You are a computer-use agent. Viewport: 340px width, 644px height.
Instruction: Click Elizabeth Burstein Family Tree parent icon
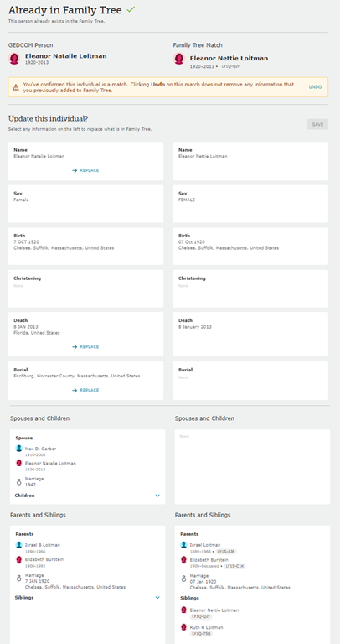click(183, 559)
